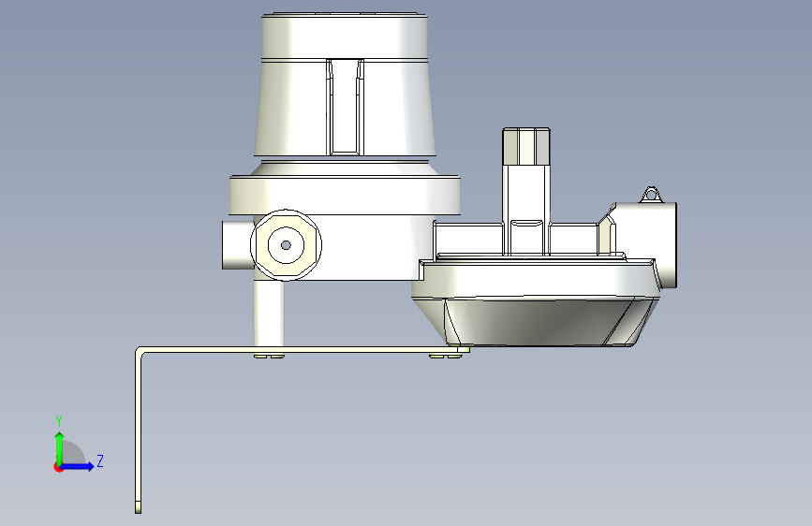Click the blue Z axis arrow of the triad
The image size is (812, 526).
[78, 466]
